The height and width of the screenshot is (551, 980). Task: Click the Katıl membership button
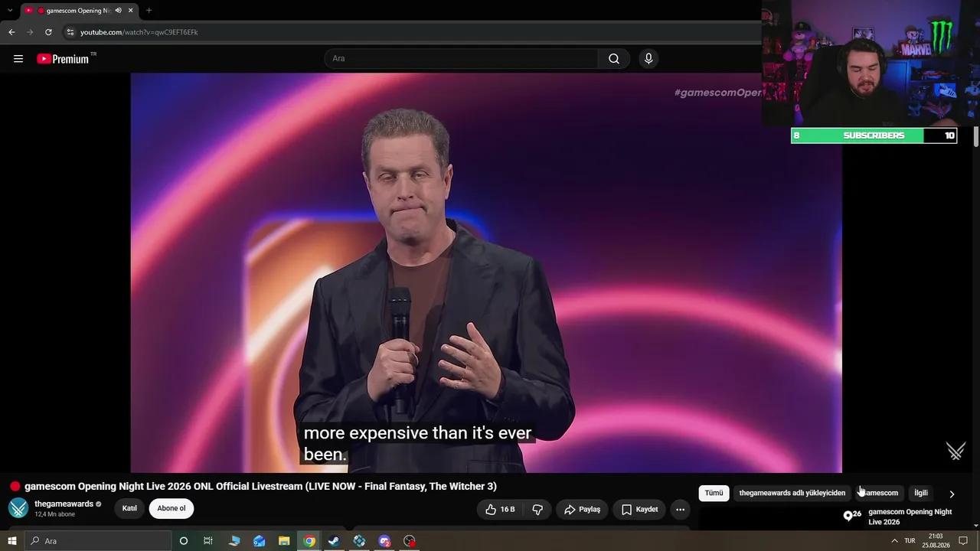(x=129, y=508)
